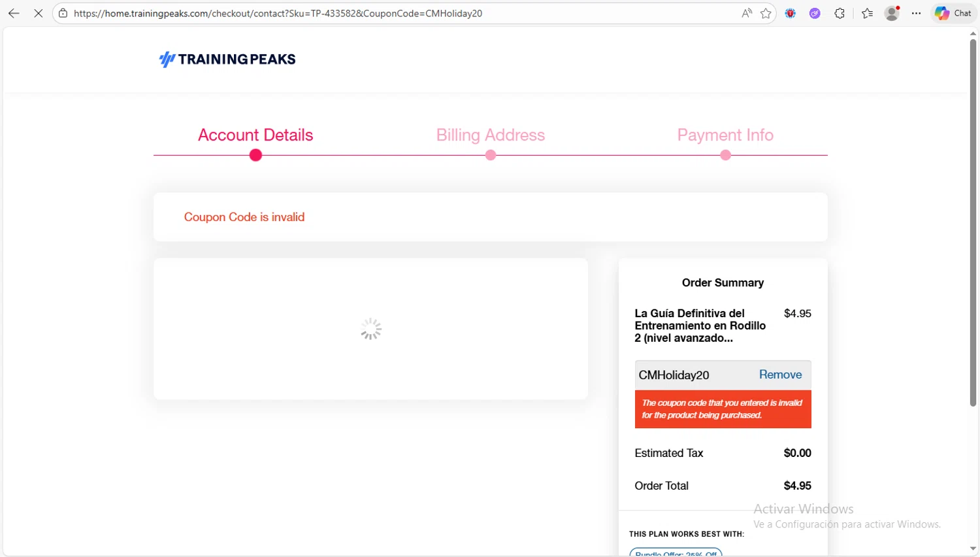Click the scrollbar down arrow
The width and height of the screenshot is (980, 557).
[973, 549]
